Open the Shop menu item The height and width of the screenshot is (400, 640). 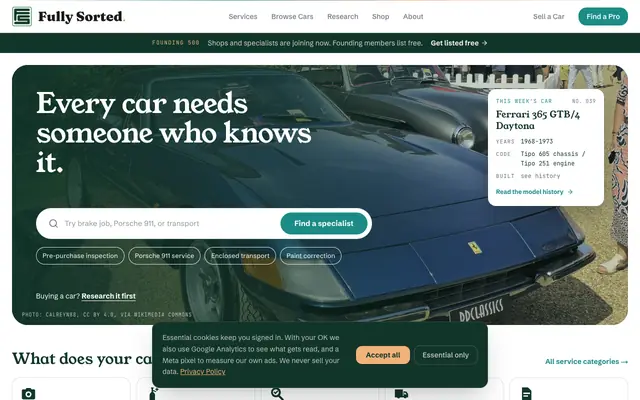[x=380, y=17]
